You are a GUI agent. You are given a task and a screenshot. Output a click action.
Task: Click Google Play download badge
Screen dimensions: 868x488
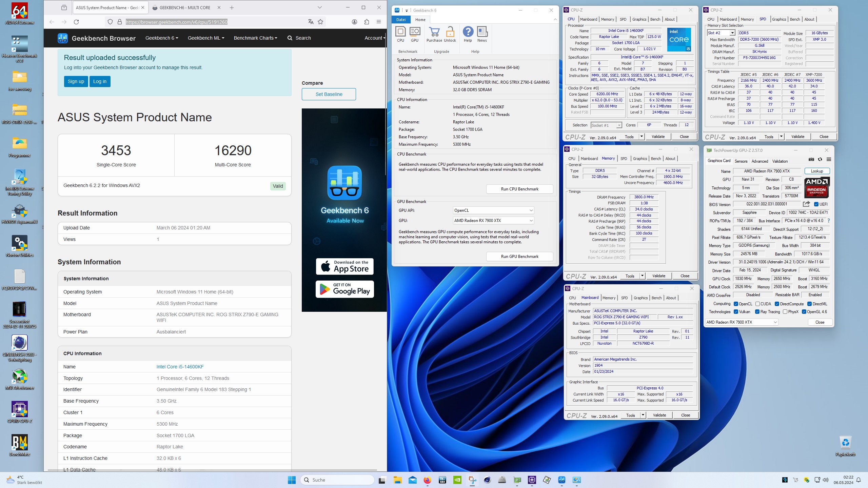coord(344,289)
